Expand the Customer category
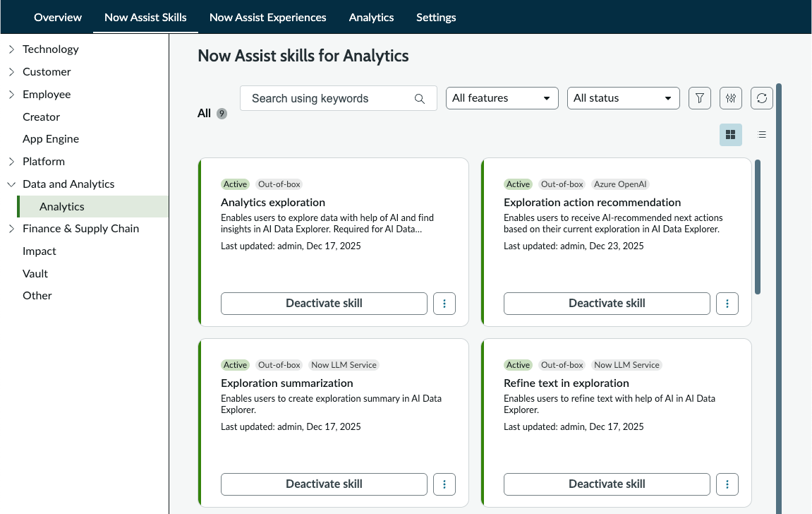The width and height of the screenshot is (812, 514). pos(11,72)
